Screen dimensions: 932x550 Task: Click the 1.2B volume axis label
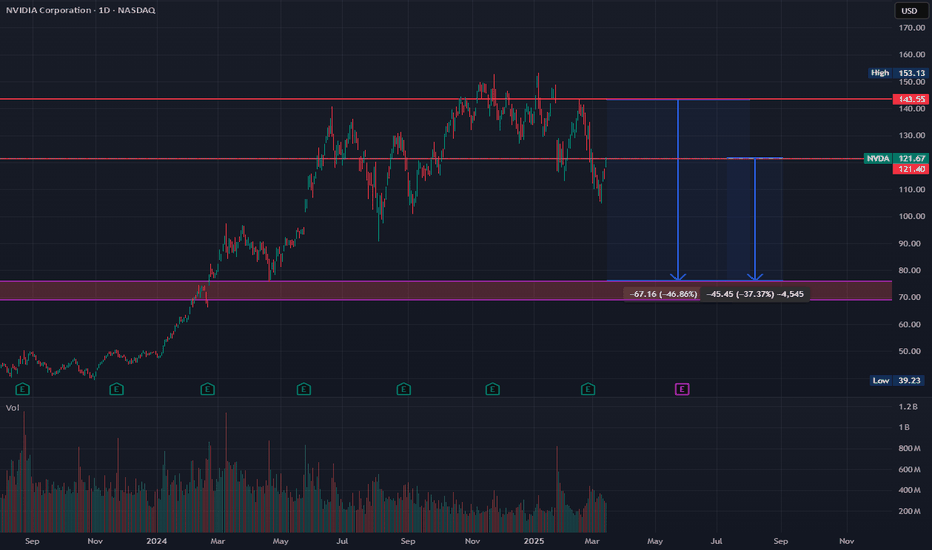coord(908,407)
